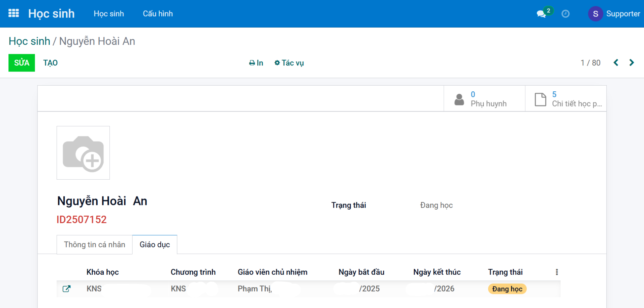The height and width of the screenshot is (308, 644).
Task: Expand the Tác vụ action dropdown
Action: [x=289, y=63]
